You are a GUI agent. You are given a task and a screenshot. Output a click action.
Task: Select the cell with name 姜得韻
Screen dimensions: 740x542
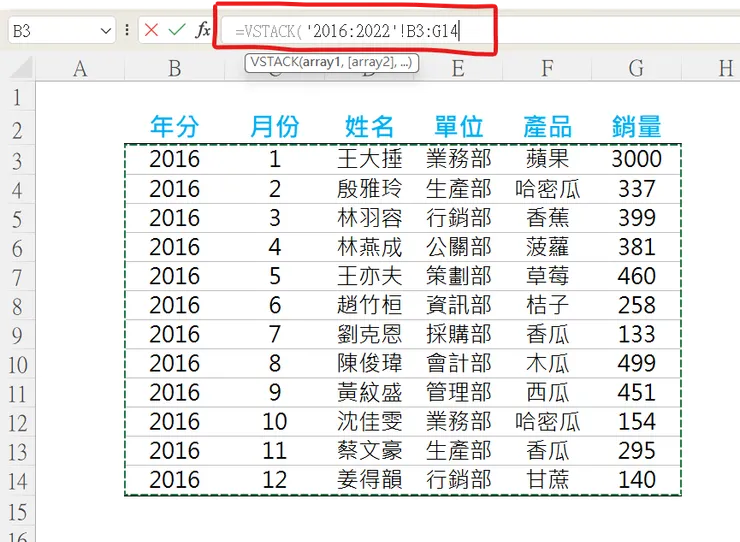click(369, 480)
